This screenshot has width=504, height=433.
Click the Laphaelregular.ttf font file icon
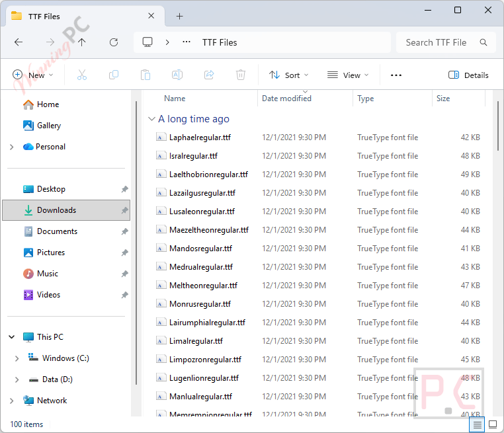tap(161, 137)
